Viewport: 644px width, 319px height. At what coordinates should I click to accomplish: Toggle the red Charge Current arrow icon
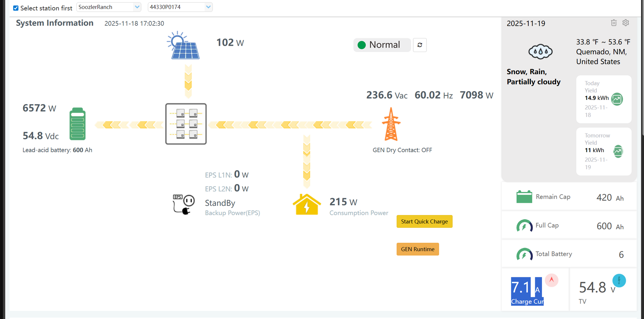point(551,280)
